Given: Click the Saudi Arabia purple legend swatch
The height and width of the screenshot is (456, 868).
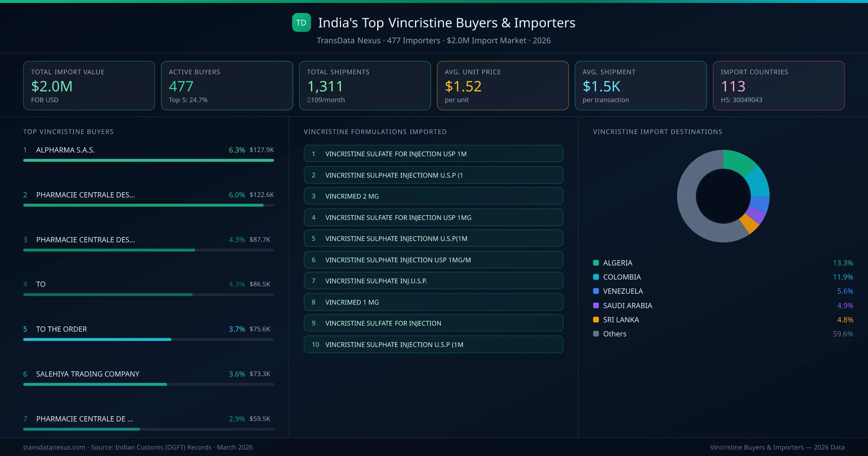Looking at the screenshot, I should point(596,305).
